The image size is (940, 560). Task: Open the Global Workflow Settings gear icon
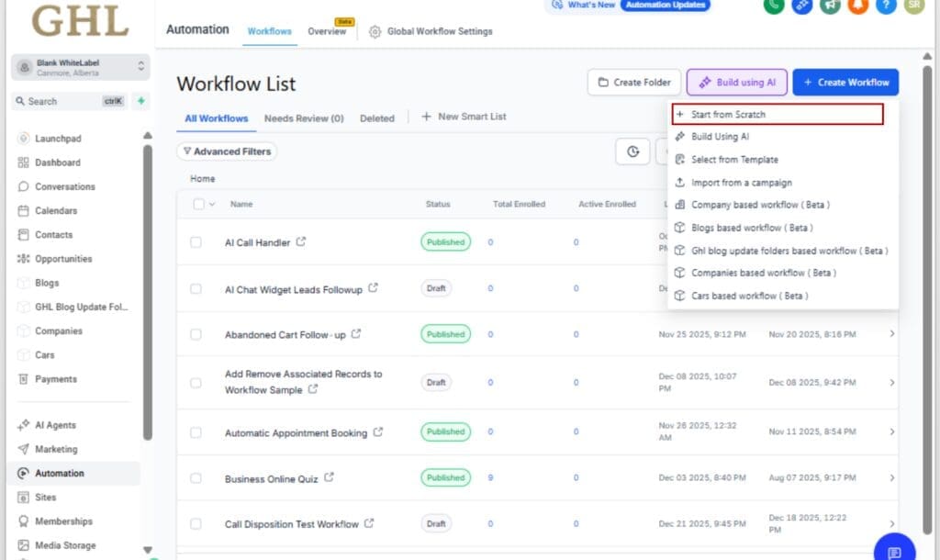[x=375, y=30]
